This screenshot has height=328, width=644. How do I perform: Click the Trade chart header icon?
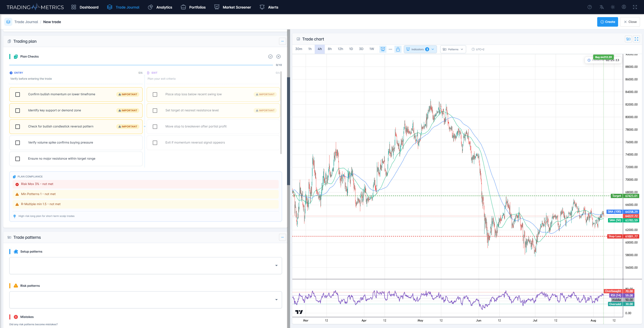coord(298,39)
